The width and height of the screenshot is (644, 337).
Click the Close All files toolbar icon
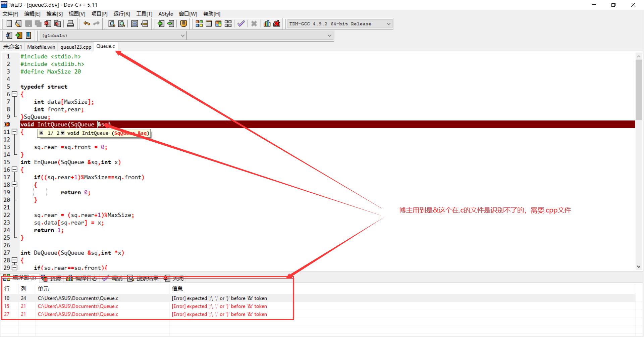(x=57, y=23)
